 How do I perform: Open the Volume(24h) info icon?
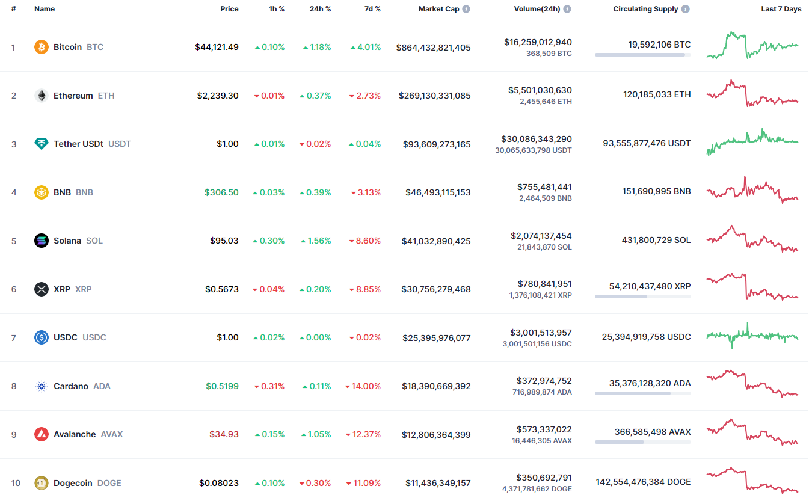point(567,10)
